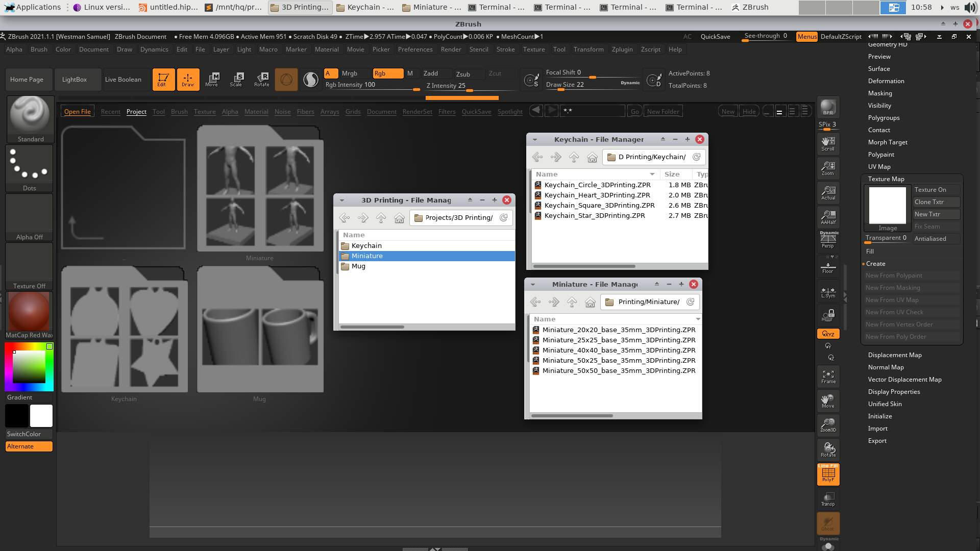Go home in 3D Printing file manager
The height and width of the screenshot is (551, 980).
(399, 218)
